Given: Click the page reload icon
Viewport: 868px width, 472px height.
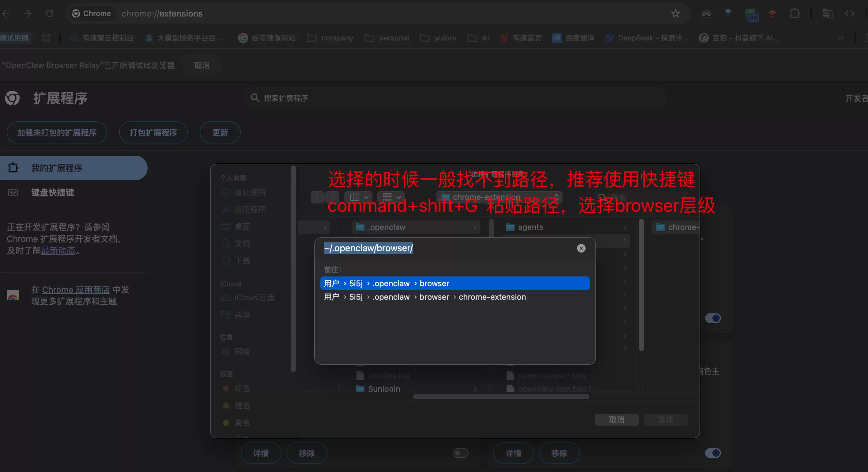Looking at the screenshot, I should [50, 13].
